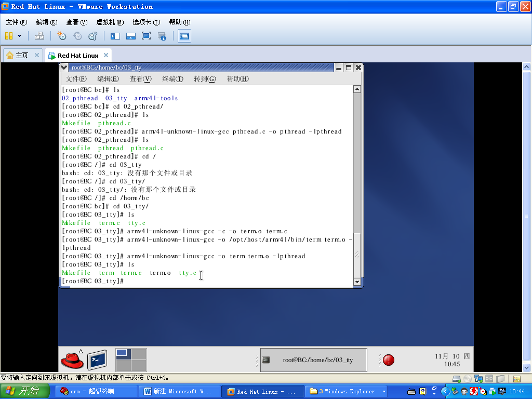Show the library sidebar via toolbar icon
The width and height of the screenshot is (532, 399).
pyautogui.click(x=115, y=36)
